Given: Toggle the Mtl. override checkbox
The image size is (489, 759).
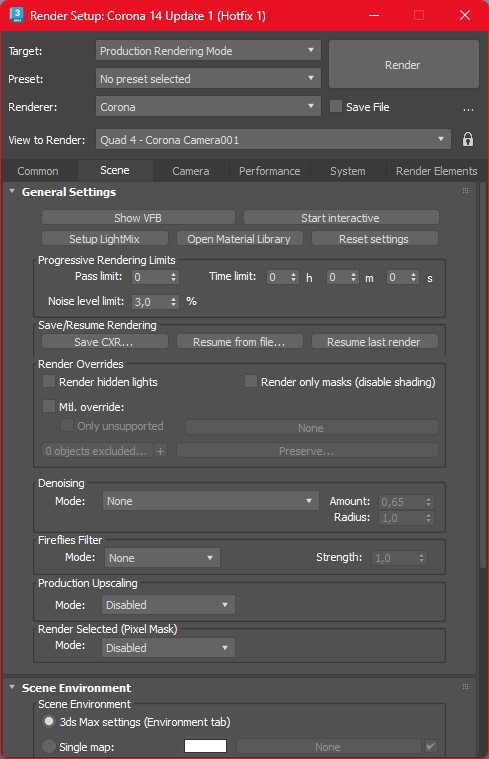Looking at the screenshot, I should click(49, 406).
